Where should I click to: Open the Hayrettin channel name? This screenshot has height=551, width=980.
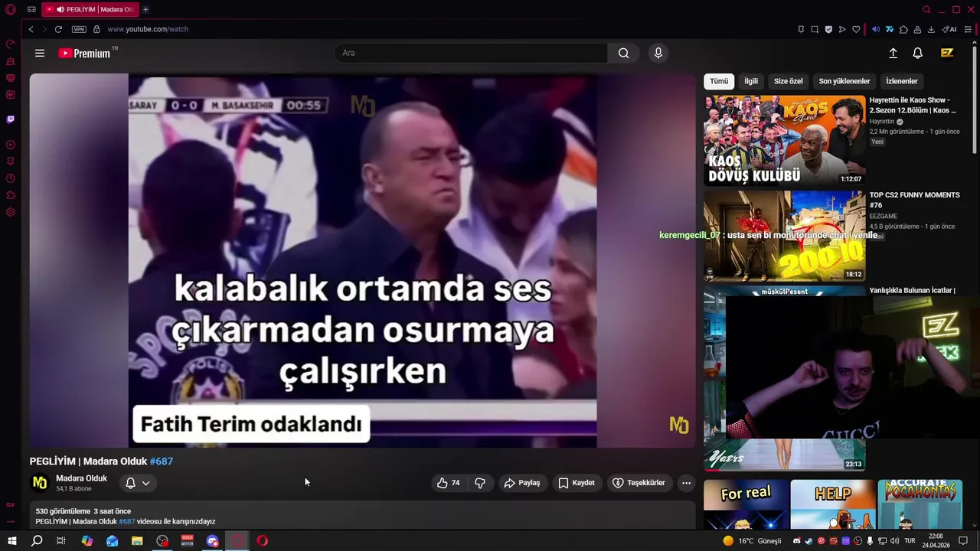pyautogui.click(x=881, y=122)
